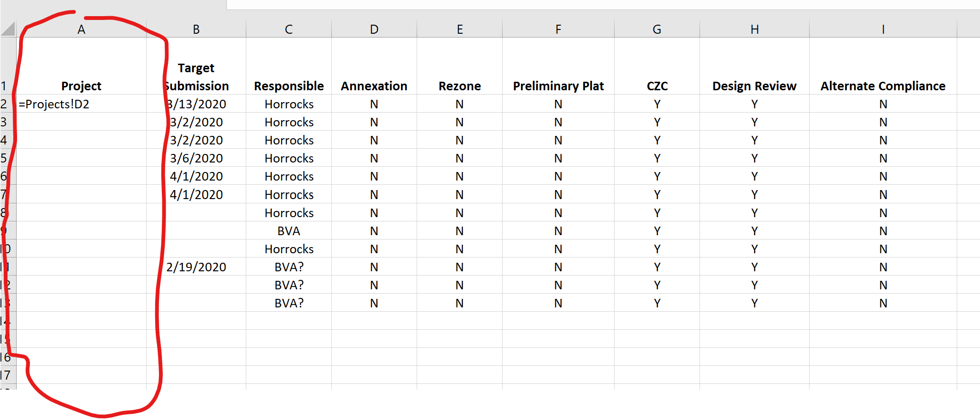This screenshot has height=420, width=980.
Task: Click the Responsible header cell
Action: (289, 66)
